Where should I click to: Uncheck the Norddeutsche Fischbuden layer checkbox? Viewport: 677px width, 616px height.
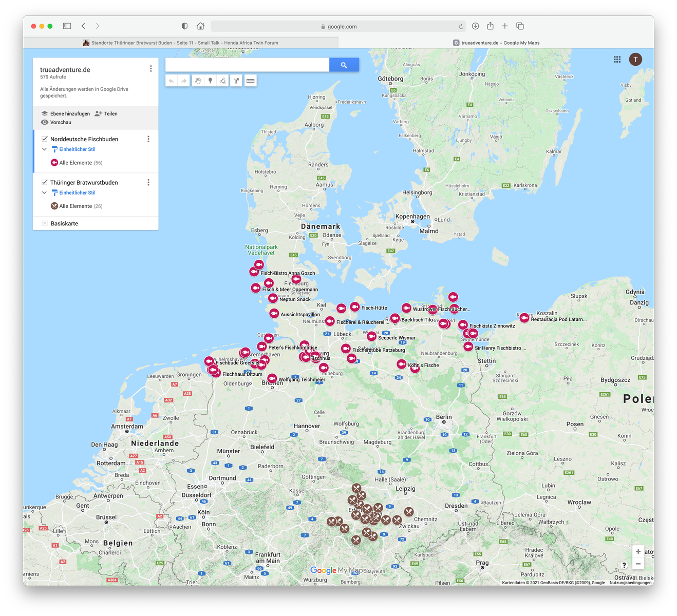click(x=45, y=139)
